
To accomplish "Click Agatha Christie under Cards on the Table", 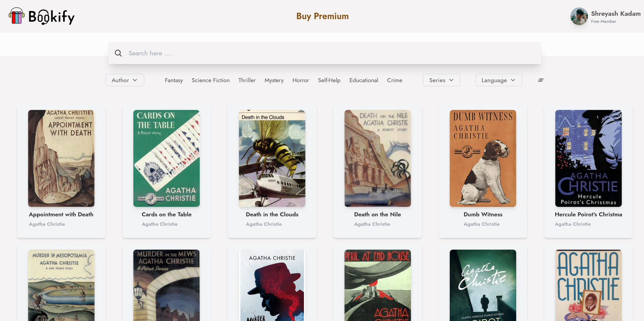I will 160,224.
